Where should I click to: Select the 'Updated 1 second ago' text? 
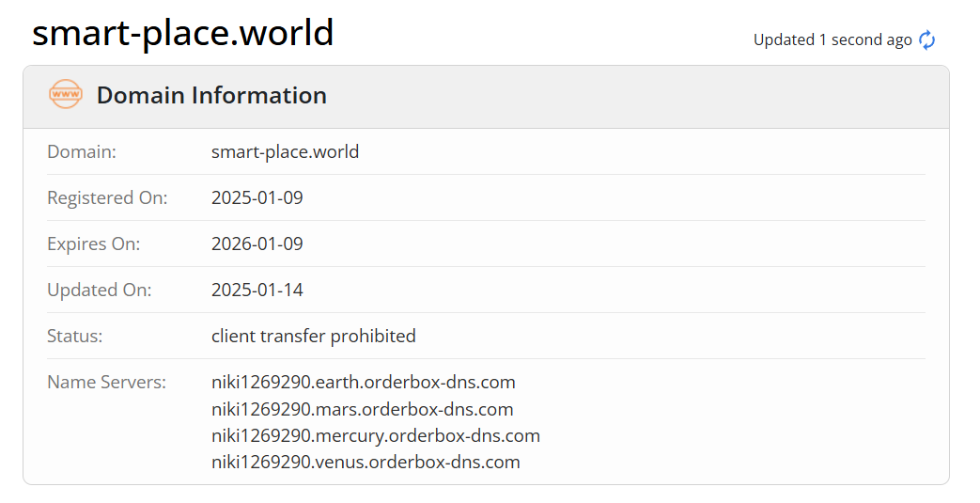[832, 40]
